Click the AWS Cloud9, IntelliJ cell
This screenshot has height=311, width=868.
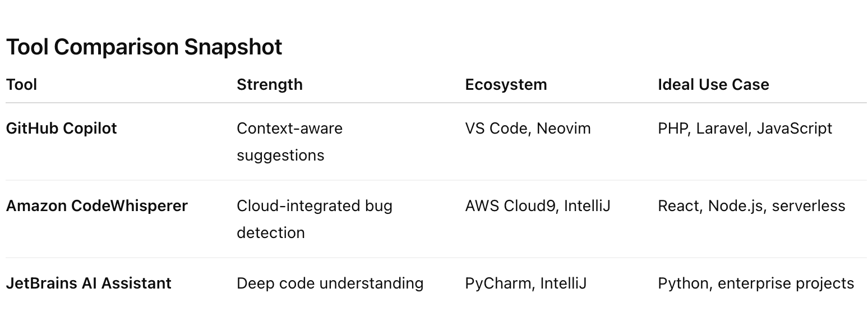pyautogui.click(x=537, y=206)
